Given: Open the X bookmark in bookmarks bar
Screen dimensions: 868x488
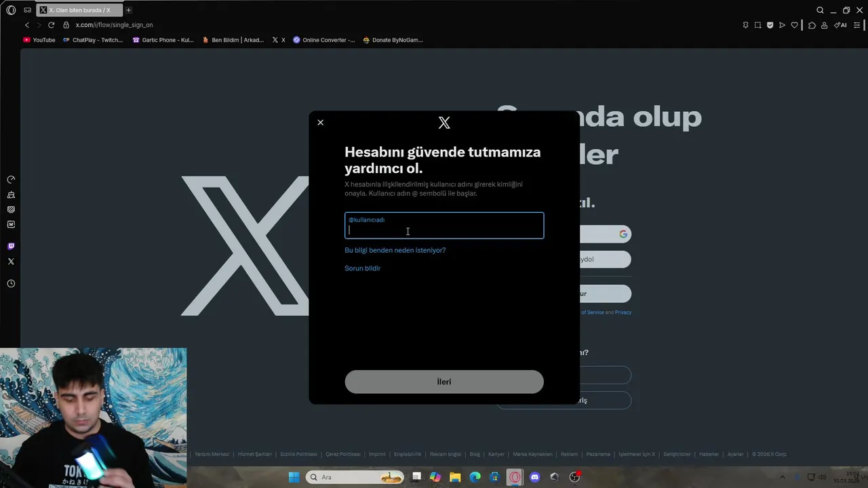Looking at the screenshot, I should [x=279, y=40].
